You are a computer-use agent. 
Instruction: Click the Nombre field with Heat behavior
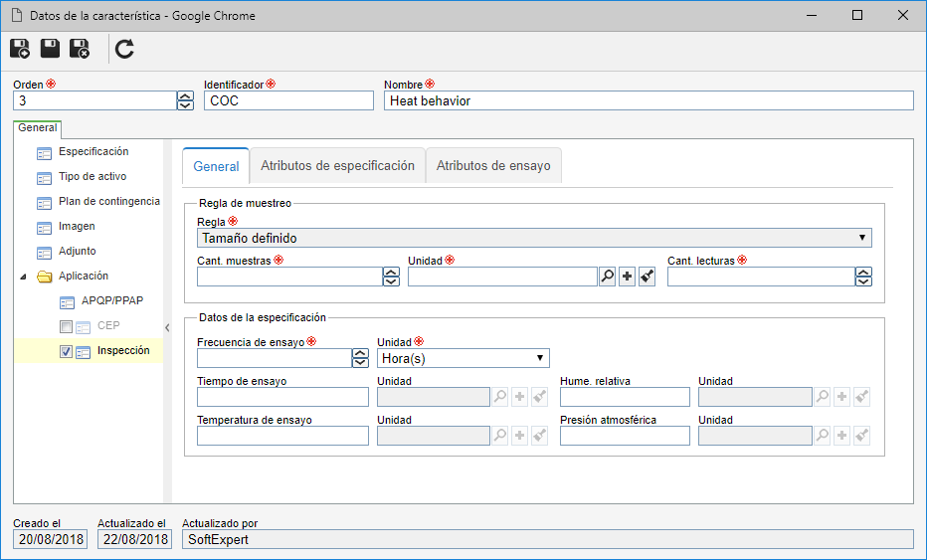tap(649, 100)
